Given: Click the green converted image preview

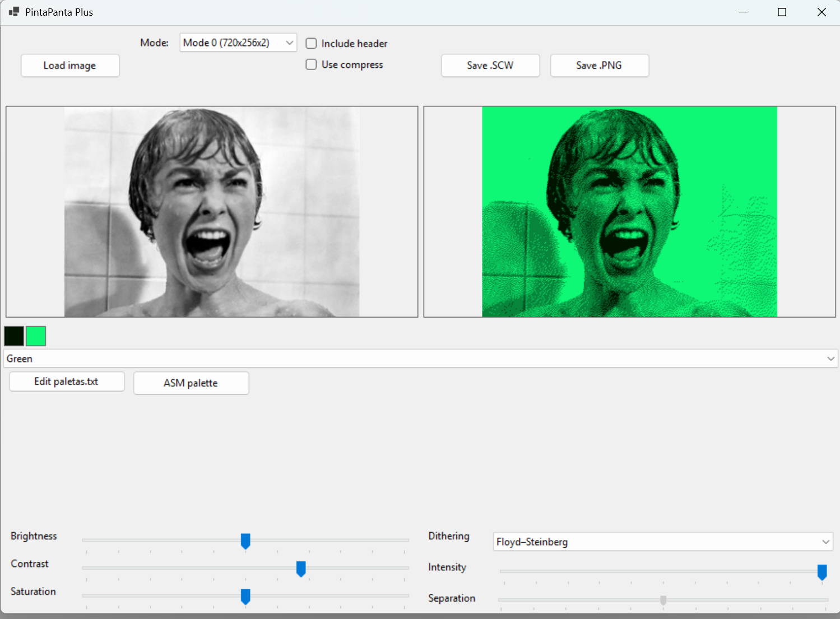Looking at the screenshot, I should (629, 212).
